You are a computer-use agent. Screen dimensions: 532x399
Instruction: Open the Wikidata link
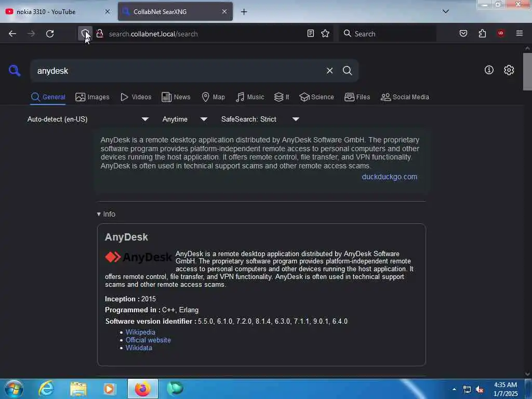pyautogui.click(x=139, y=348)
